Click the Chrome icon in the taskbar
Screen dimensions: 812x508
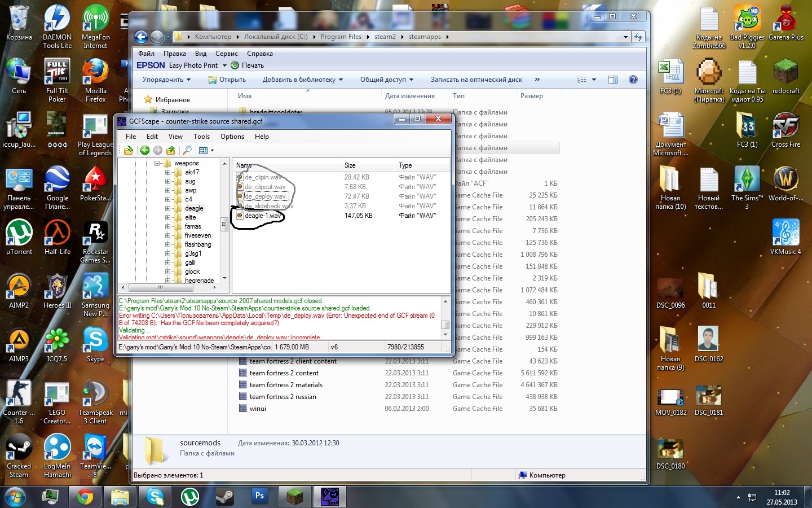[85, 497]
